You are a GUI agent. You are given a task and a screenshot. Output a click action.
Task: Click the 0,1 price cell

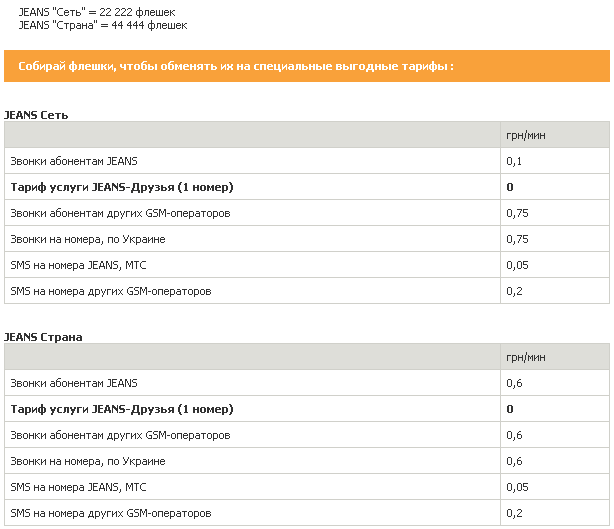515,161
